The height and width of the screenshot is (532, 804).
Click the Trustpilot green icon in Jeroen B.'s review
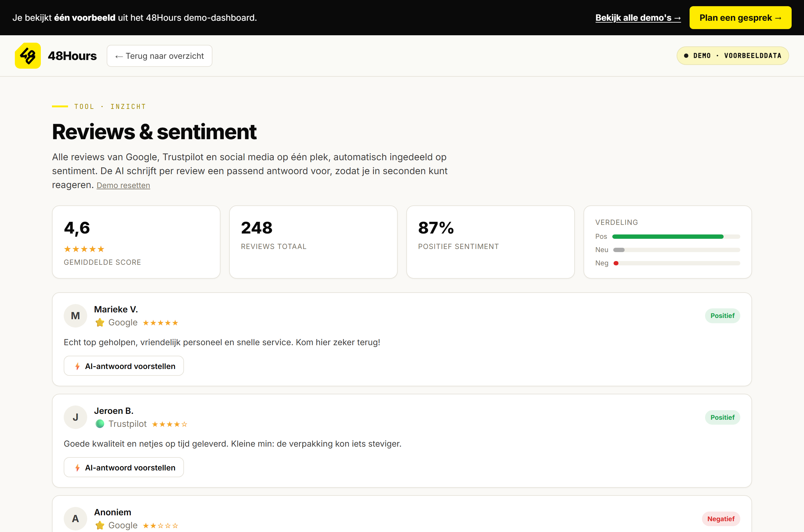tap(100, 424)
